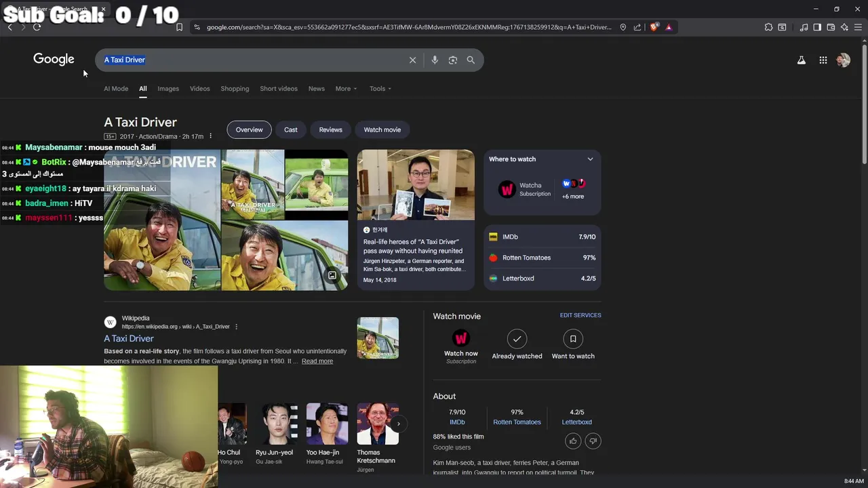Click the EDIT SERVICES link
The image size is (868, 488).
(x=580, y=315)
